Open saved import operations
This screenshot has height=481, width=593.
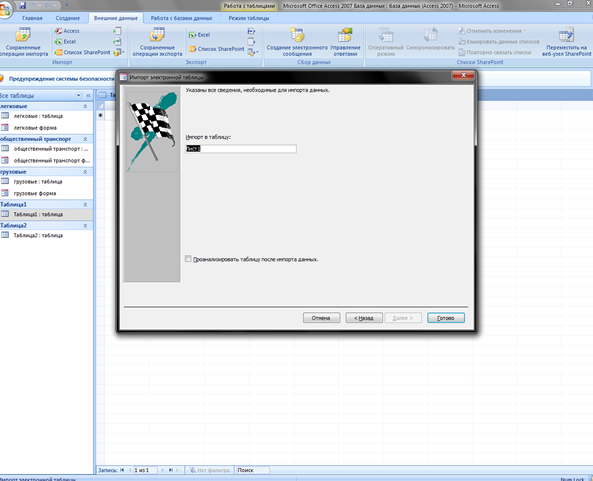[23, 42]
